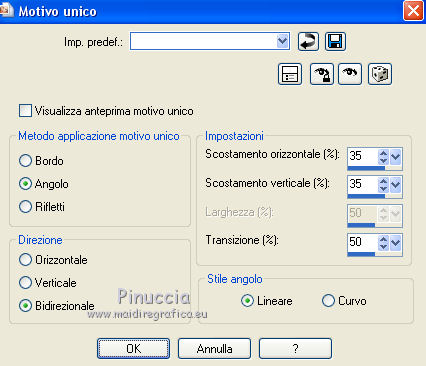This screenshot has height=366, width=426.
Task: Open the Imp. predef. presets dropdown
Action: [x=282, y=41]
